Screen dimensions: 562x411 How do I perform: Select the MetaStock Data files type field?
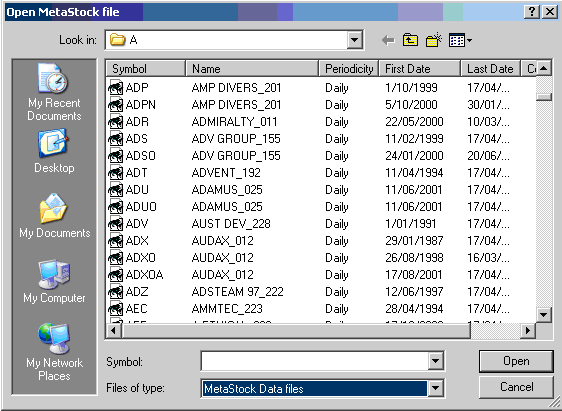[314, 388]
